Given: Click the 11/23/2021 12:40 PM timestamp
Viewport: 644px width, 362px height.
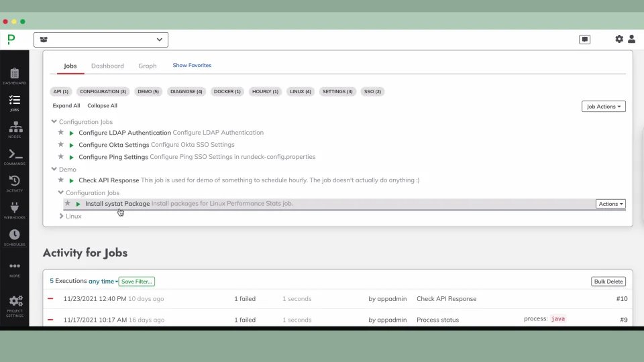Looking at the screenshot, I should point(95,299).
